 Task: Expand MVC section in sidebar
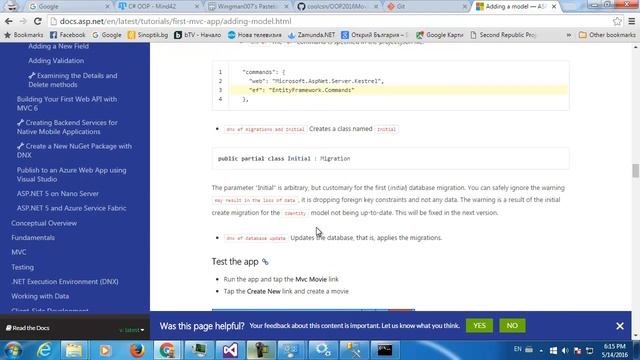19,252
